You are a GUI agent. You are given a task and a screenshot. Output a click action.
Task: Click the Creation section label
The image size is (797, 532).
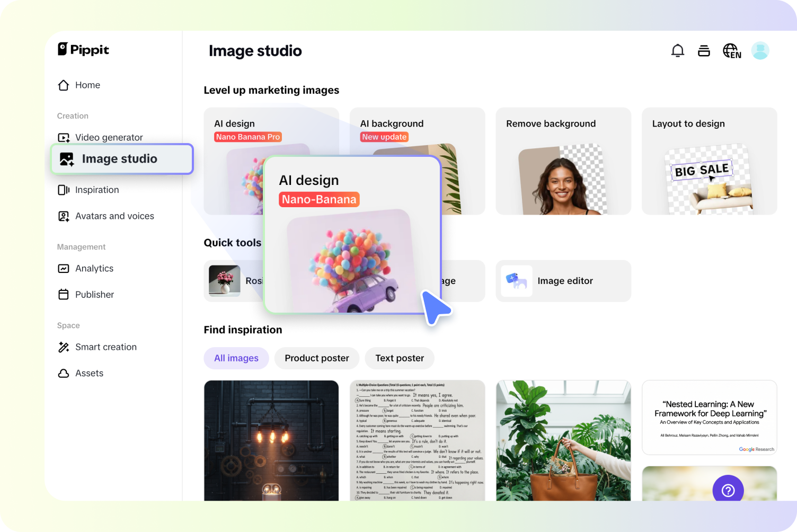pyautogui.click(x=73, y=116)
